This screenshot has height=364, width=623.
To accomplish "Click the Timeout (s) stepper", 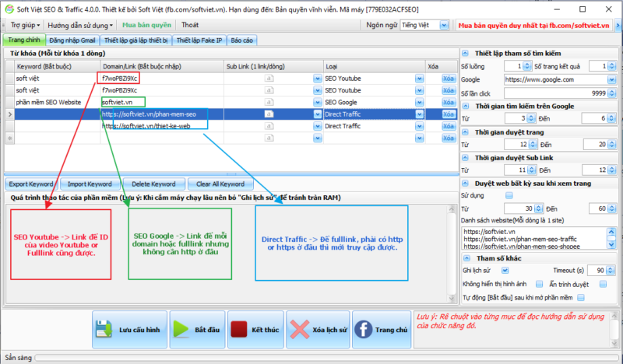I will coord(610,271).
